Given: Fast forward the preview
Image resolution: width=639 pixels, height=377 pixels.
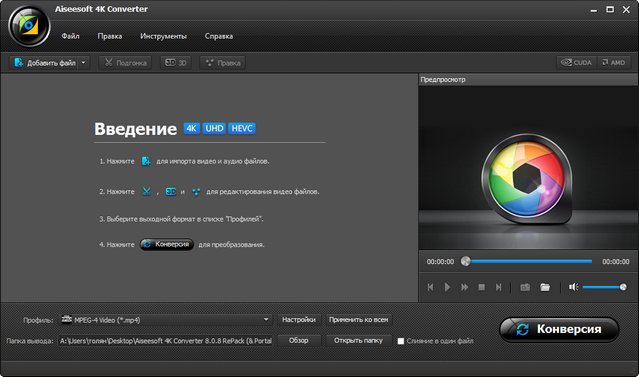Looking at the screenshot, I should point(464,287).
